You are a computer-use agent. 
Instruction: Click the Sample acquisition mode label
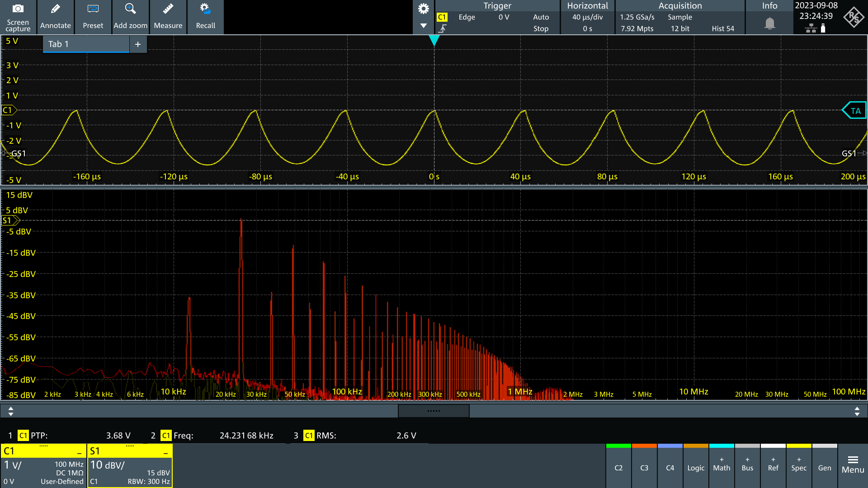point(680,17)
